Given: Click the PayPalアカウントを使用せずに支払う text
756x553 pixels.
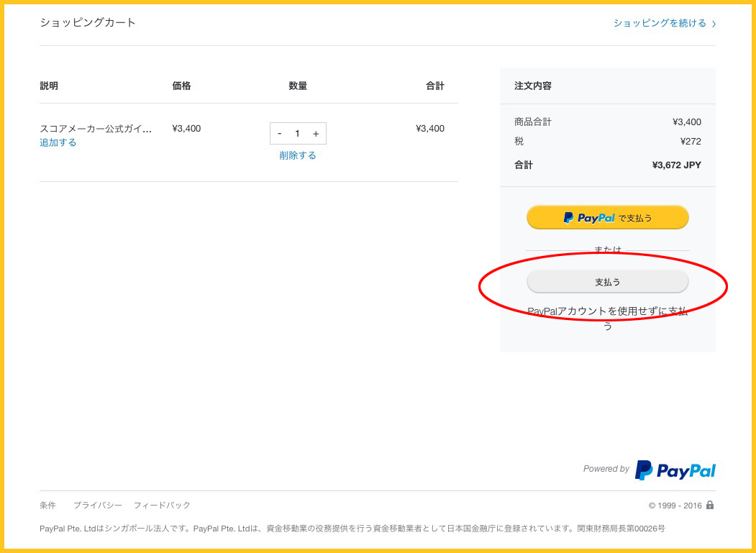Looking at the screenshot, I should point(608,318).
